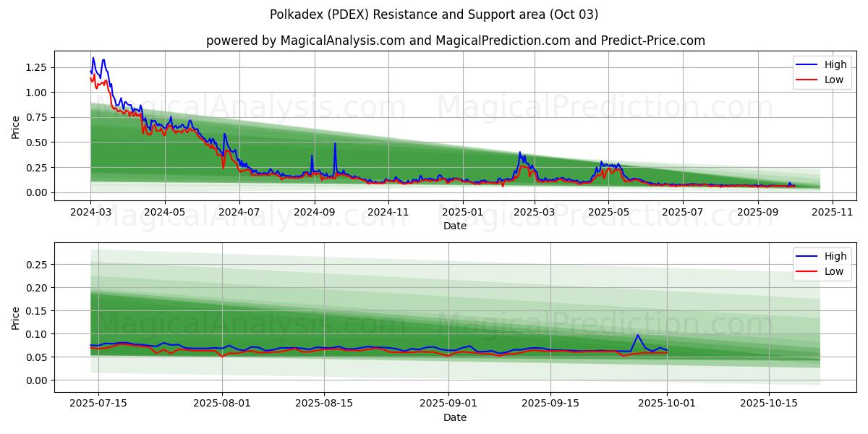
Task: Click the late-September High peak in the bottom chart
Action: coord(637,335)
